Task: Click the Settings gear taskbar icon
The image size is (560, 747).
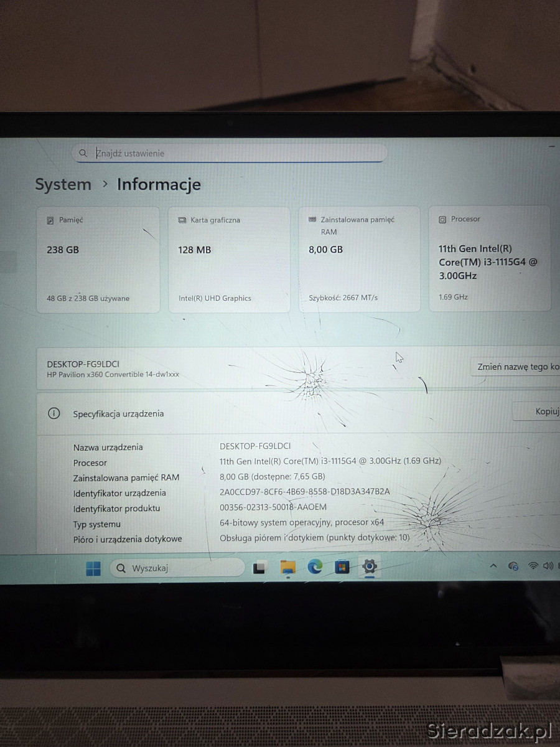Action: click(370, 566)
